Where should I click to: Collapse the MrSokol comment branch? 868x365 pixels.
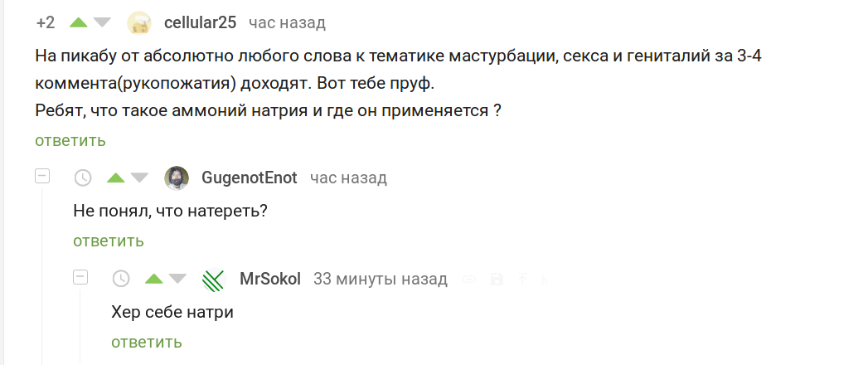80,277
